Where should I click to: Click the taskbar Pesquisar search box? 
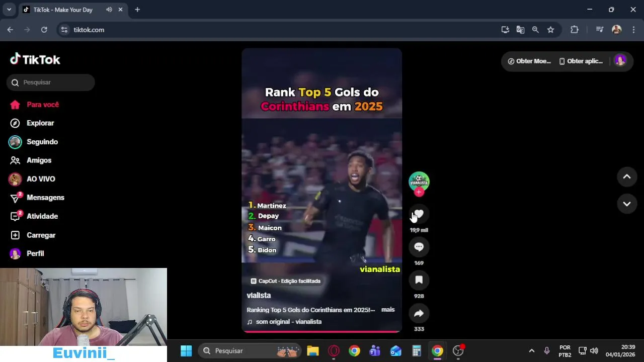[250, 351]
